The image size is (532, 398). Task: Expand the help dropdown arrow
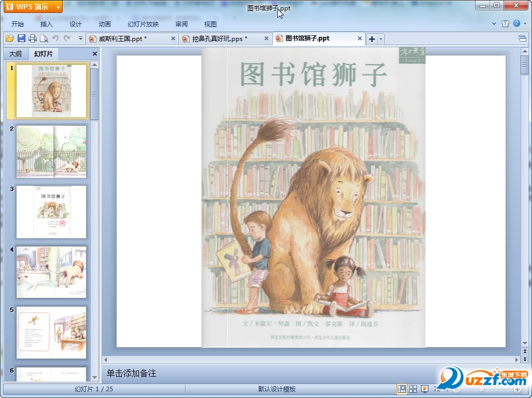click(525, 23)
